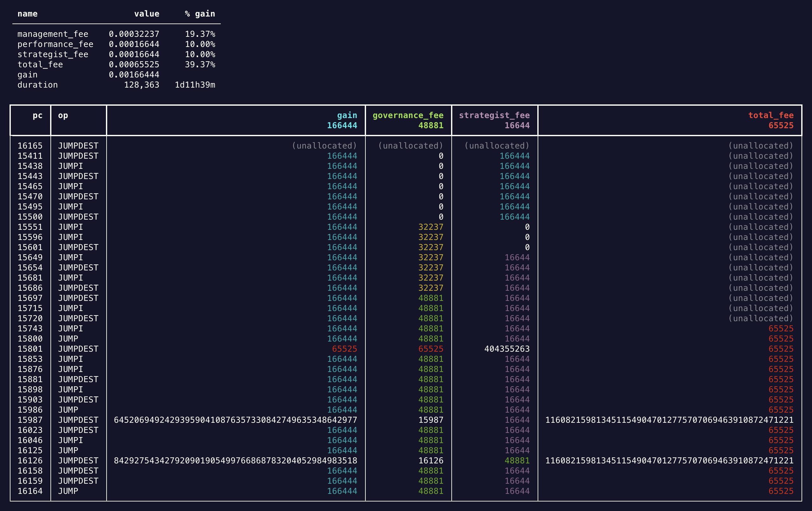Image resolution: width=812 pixels, height=511 pixels.
Task: Select strategist_fee 16644 in row 15654
Action: 517,268
